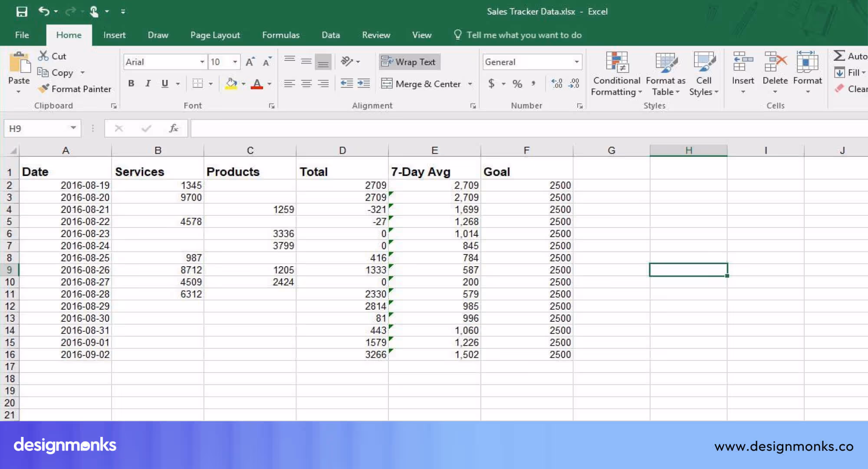Click the Fill Color paint bucket icon
Viewport: 868px width, 469px height.
(x=231, y=83)
